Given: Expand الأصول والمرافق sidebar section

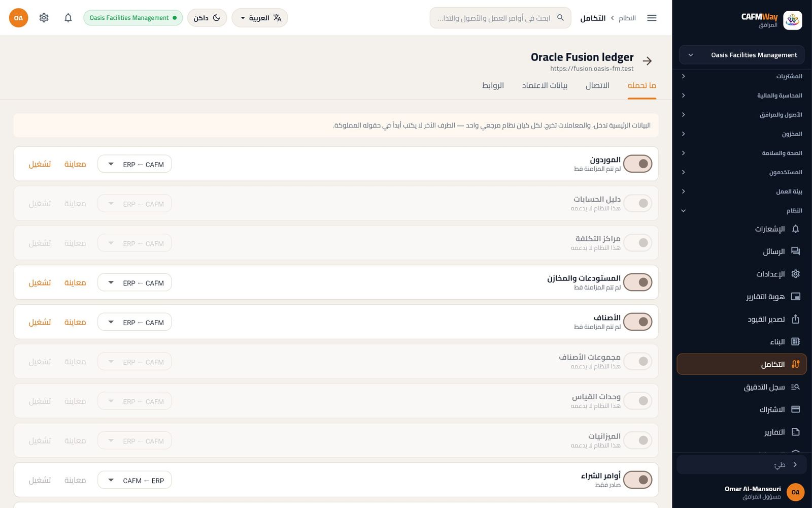Looking at the screenshot, I should tap(741, 115).
